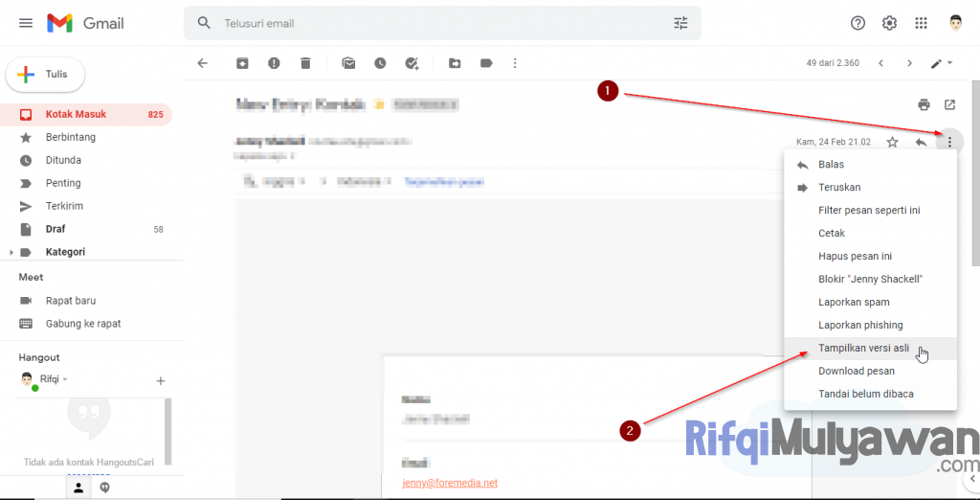The height and width of the screenshot is (500, 980).
Task: Choose Tandai belum dibaca
Action: tap(870, 394)
